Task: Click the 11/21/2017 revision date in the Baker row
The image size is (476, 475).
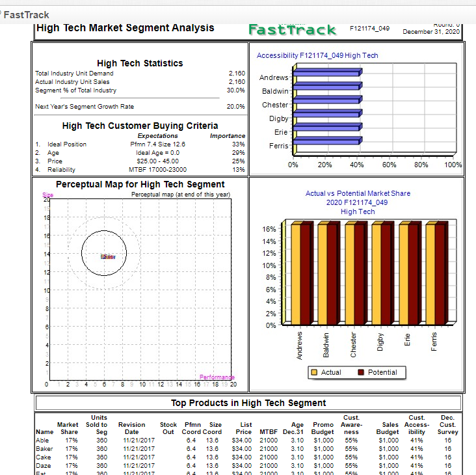Action: [x=139, y=449]
